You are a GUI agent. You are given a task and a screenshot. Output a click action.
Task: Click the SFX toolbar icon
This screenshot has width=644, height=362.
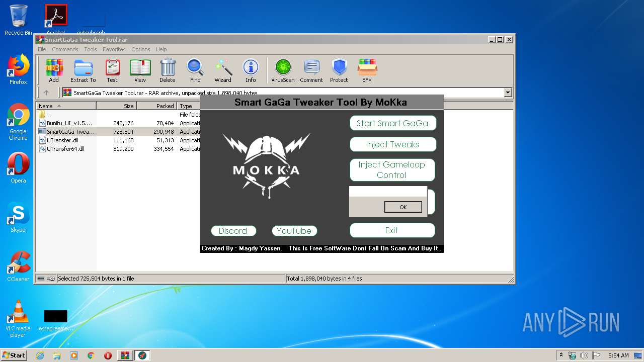[x=367, y=70]
